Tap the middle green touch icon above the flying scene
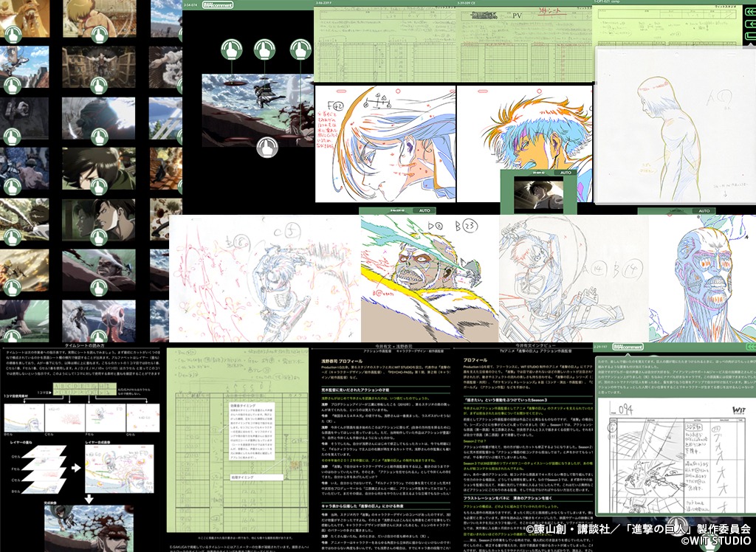 [266, 50]
